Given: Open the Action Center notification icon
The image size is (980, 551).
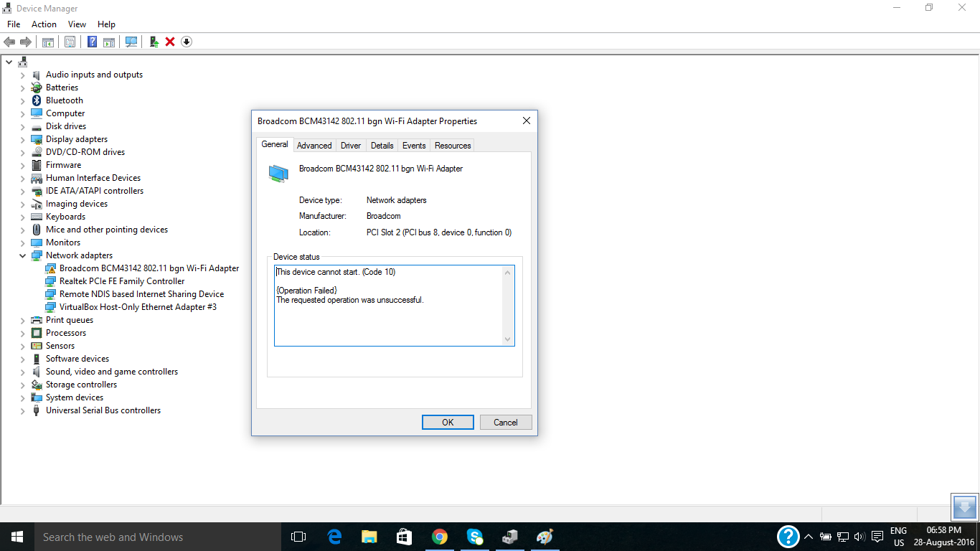Looking at the screenshot, I should click(877, 537).
